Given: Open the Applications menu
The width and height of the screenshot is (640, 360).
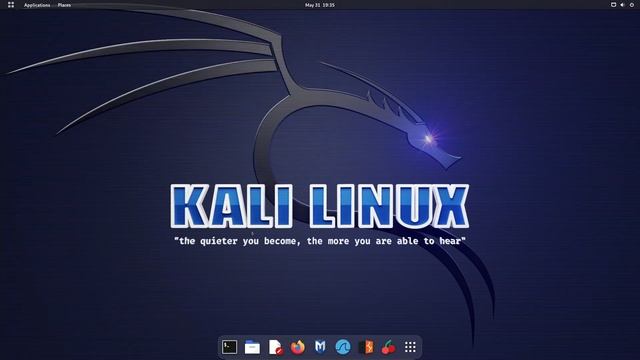Looking at the screenshot, I should click(37, 5).
